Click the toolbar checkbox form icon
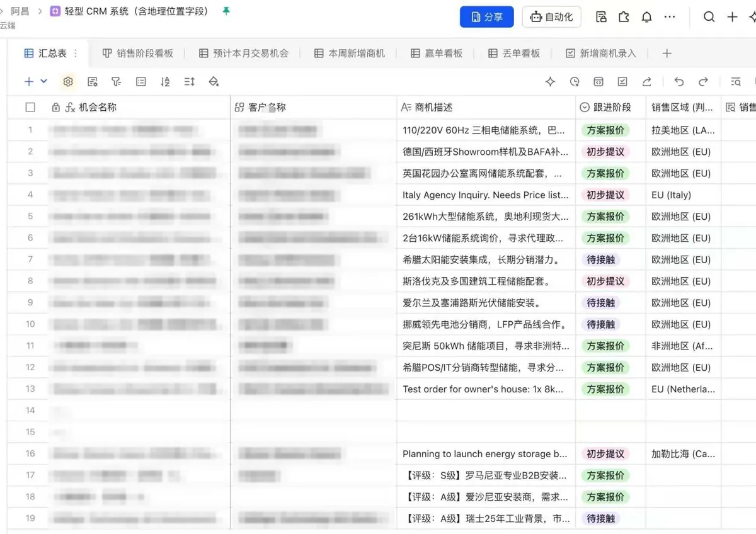This screenshot has height=534, width=756. tap(622, 82)
